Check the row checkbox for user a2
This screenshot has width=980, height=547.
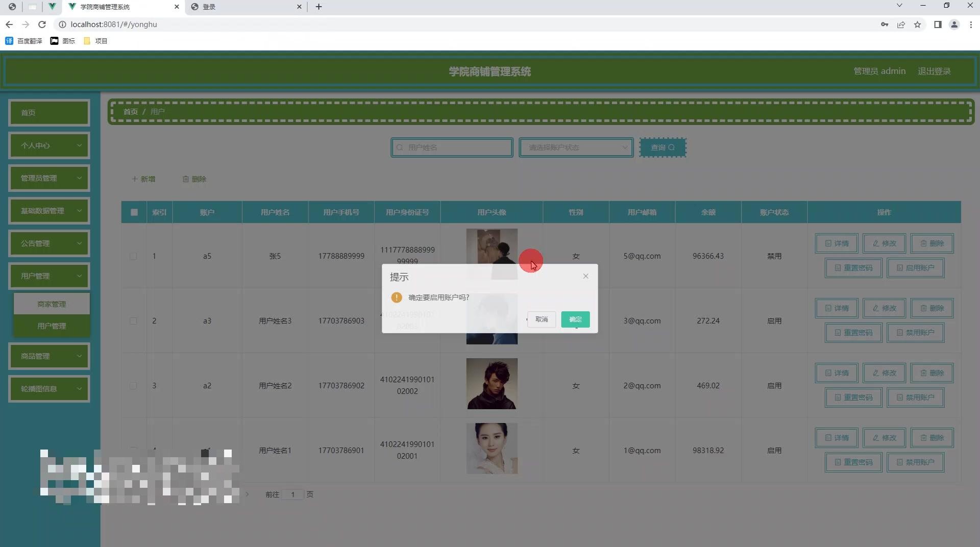tap(134, 386)
